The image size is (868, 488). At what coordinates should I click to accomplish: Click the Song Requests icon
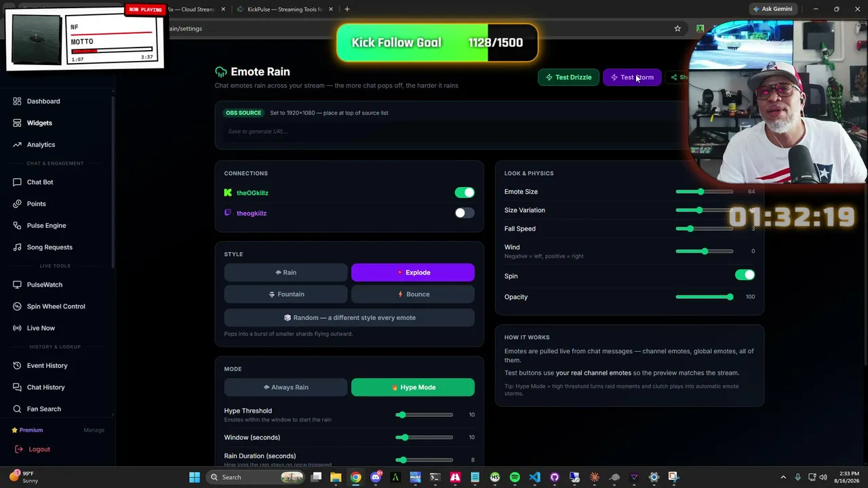17,247
